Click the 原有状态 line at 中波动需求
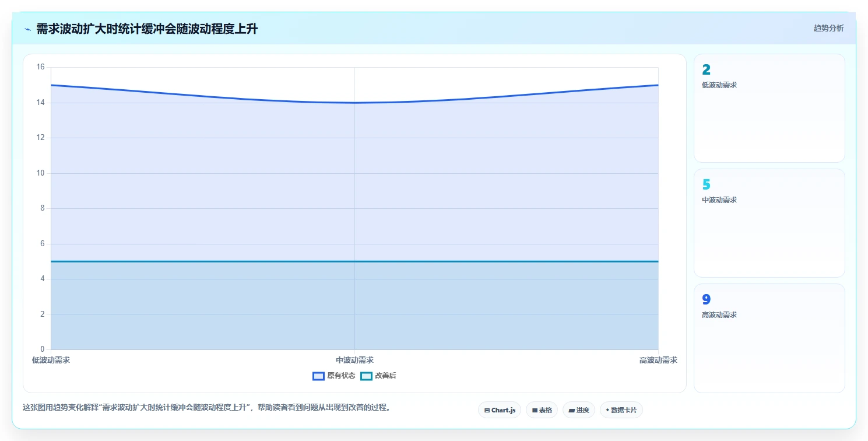 point(354,103)
